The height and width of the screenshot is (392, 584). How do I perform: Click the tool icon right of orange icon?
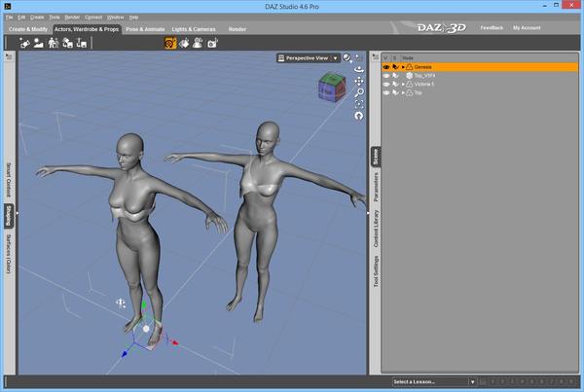tap(184, 43)
